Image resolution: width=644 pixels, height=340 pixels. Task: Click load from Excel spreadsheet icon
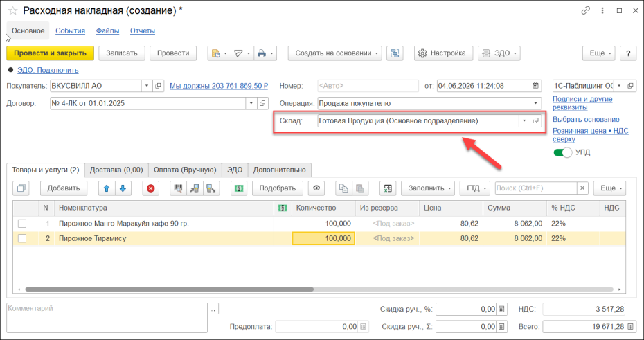387,188
